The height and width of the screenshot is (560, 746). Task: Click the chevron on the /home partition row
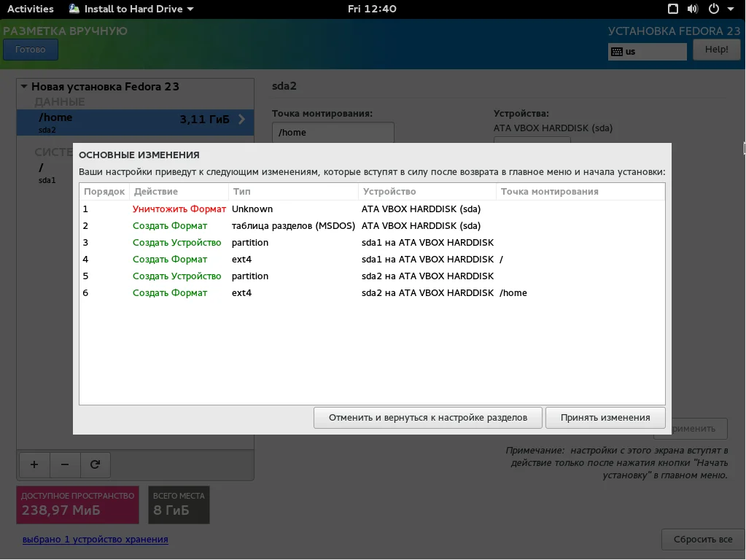click(241, 119)
